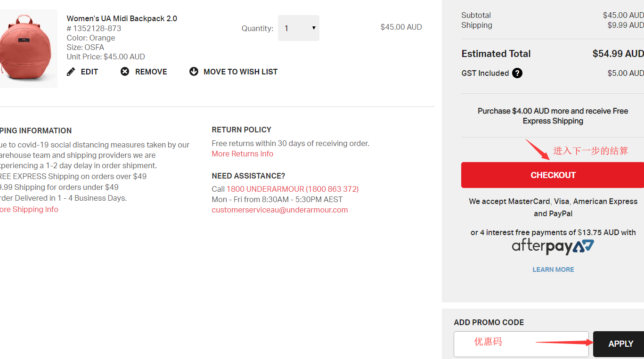Open Women's UA Midi Backpack 2.0 title
The image size is (644, 359).
pos(122,19)
